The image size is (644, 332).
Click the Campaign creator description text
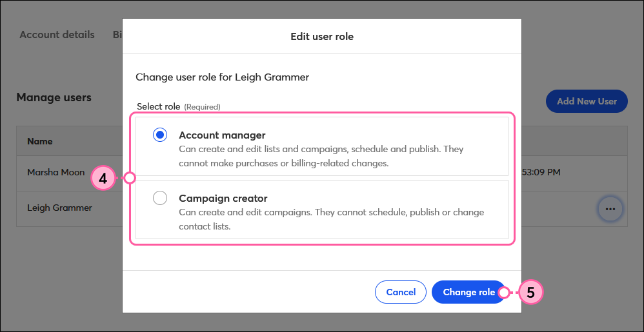tap(332, 220)
